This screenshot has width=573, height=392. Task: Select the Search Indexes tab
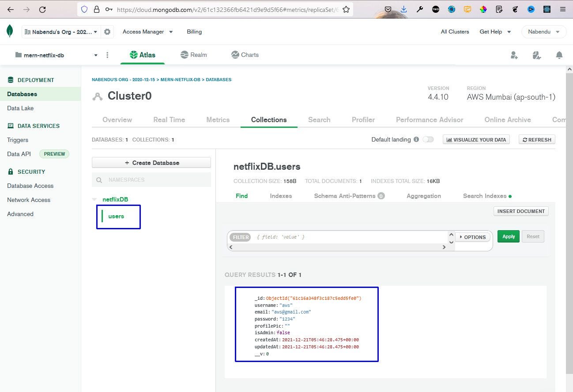[487, 196]
